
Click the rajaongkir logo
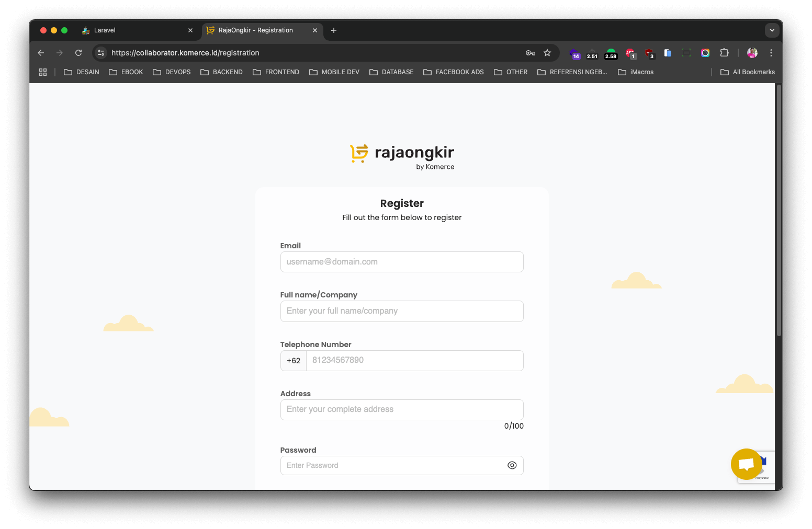(402, 156)
